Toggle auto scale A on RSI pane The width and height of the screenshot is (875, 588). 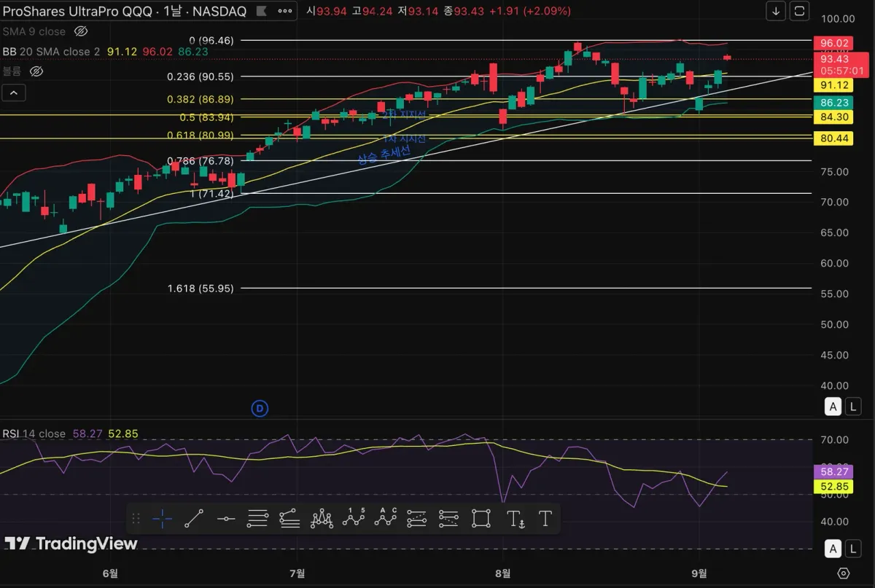[833, 548]
